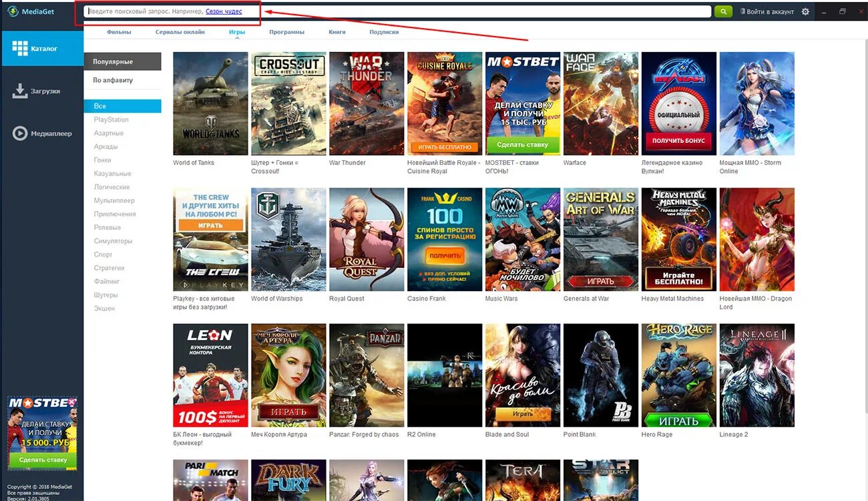Switch to the Сериалы онлайн tab
This screenshot has height=501, width=868.
click(x=180, y=32)
